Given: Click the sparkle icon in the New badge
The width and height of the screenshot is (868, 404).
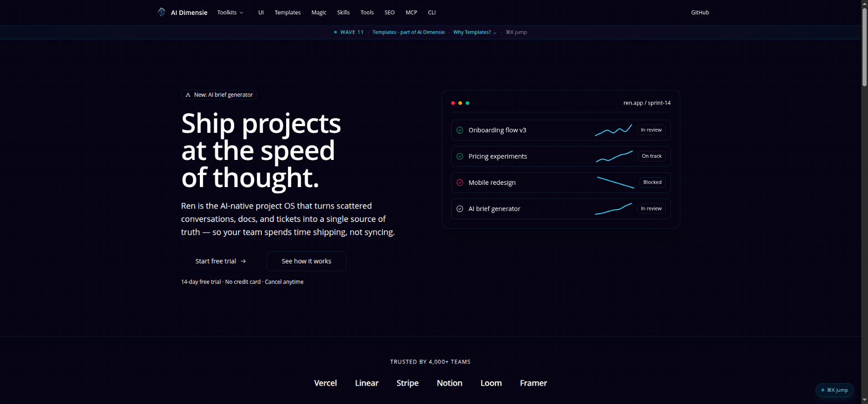Looking at the screenshot, I should tap(188, 95).
